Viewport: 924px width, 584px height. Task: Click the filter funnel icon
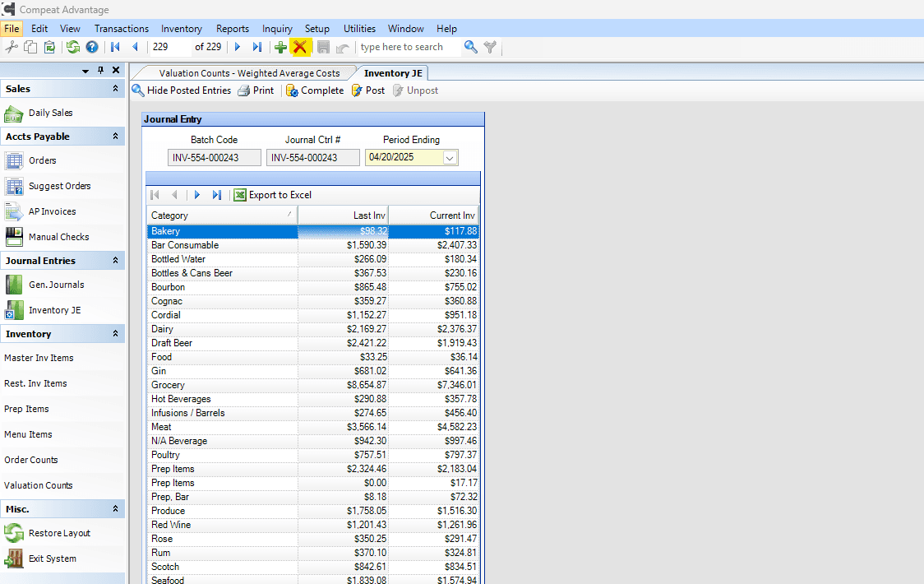point(490,47)
